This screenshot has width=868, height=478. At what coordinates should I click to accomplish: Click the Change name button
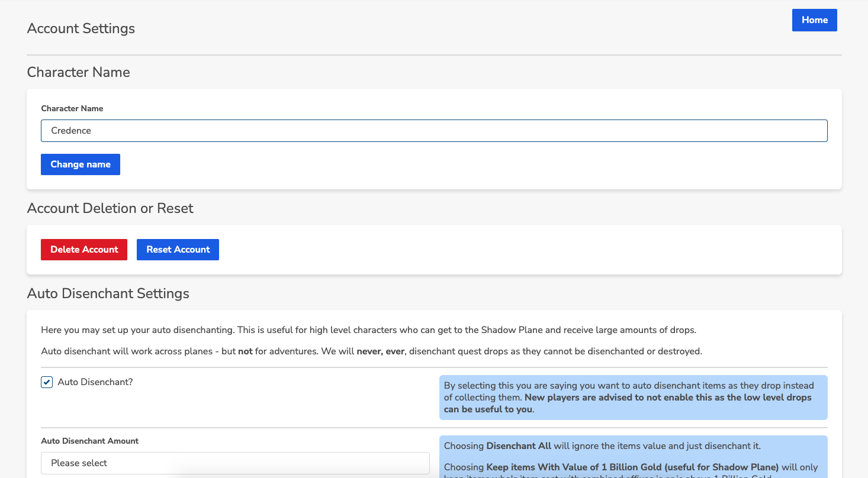(81, 164)
